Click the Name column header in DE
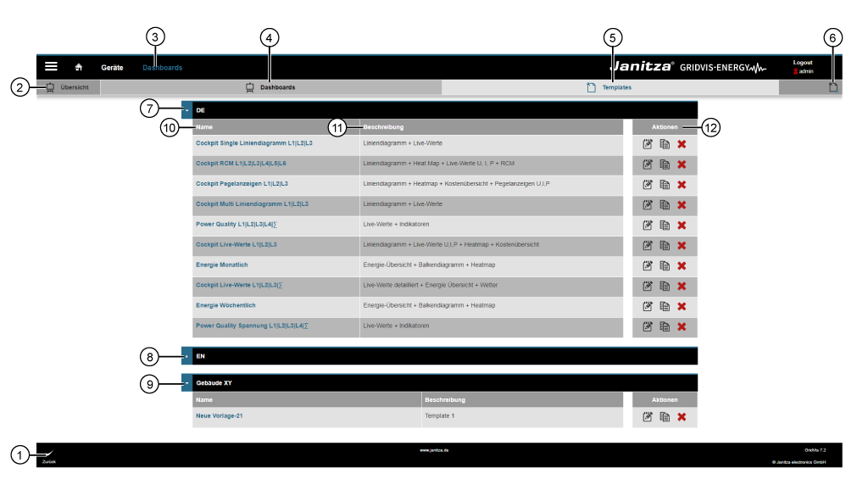 (204, 127)
